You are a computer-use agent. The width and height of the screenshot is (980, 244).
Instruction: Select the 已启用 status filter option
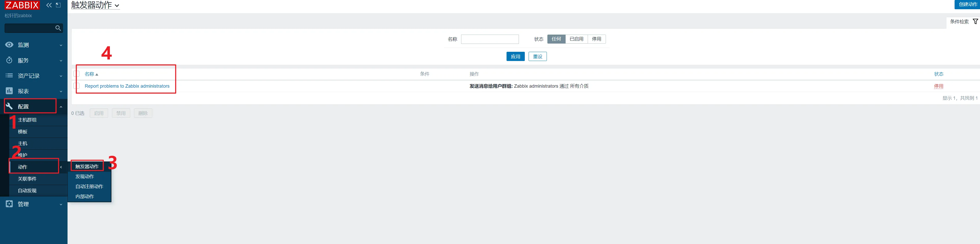(576, 39)
